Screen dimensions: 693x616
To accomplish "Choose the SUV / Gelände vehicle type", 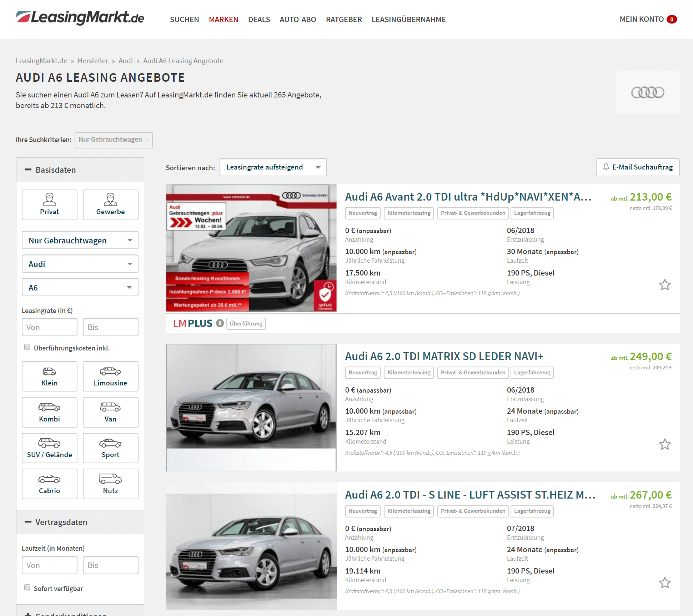I will (x=50, y=448).
